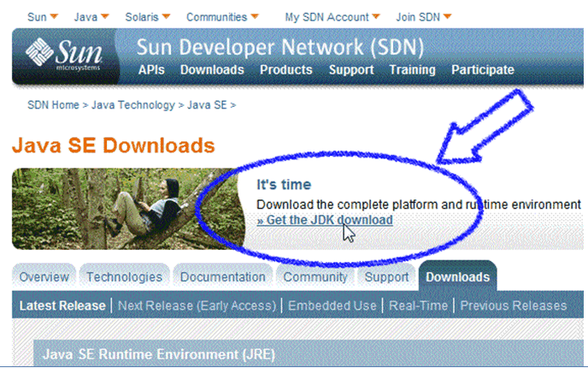Expand the Communities dropdown
588x368 pixels.
point(222,17)
